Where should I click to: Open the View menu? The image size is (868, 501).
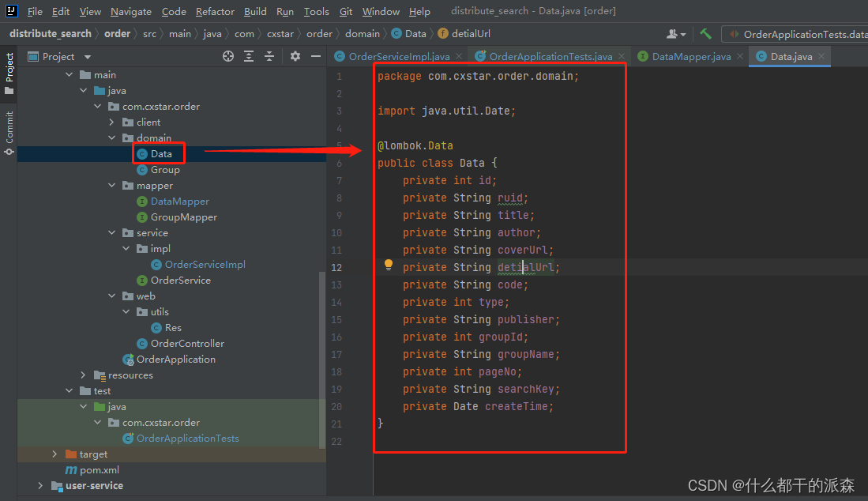pyautogui.click(x=90, y=11)
